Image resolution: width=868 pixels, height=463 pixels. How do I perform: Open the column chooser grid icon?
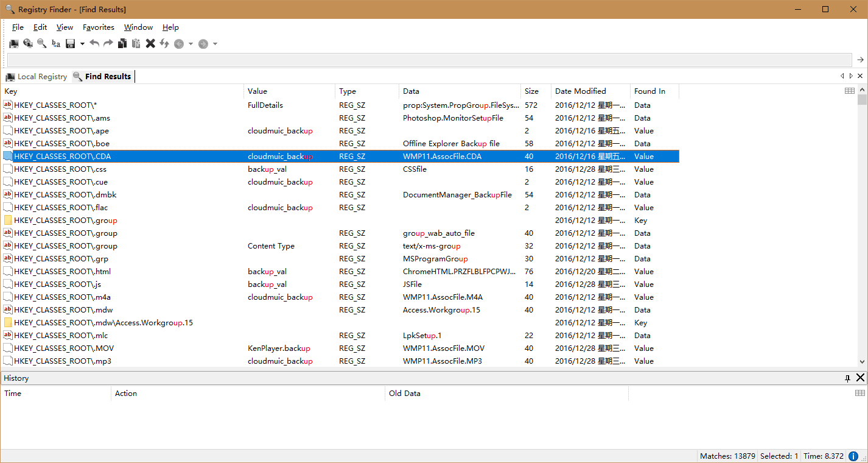coord(850,90)
